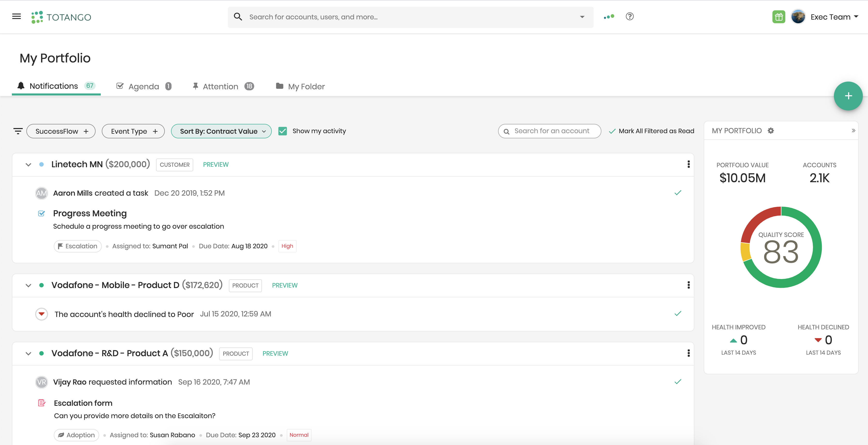868x445 pixels.
Task: Open the help question mark icon
Action: 630,17
